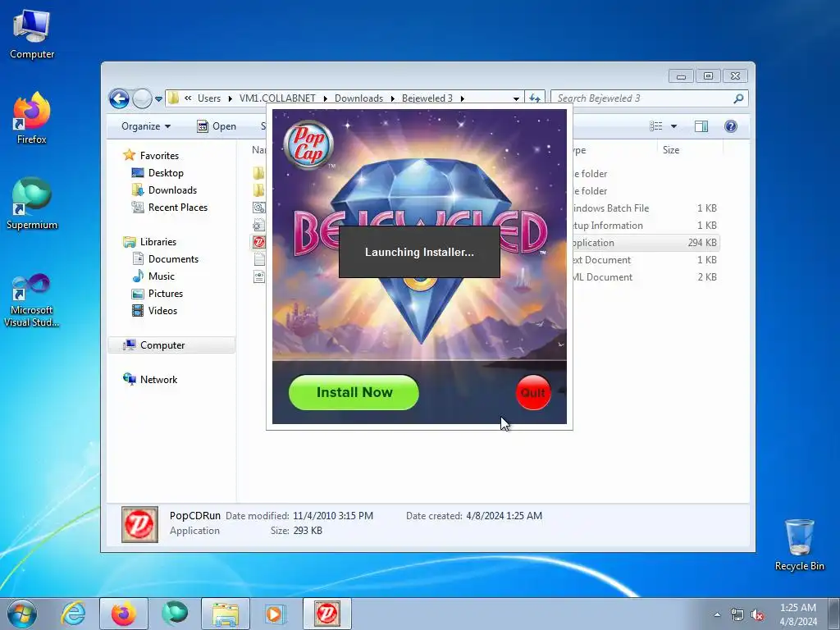Expand arrow after Bejeweled 3 breadcrumb
The width and height of the screenshot is (840, 630).
[462, 98]
